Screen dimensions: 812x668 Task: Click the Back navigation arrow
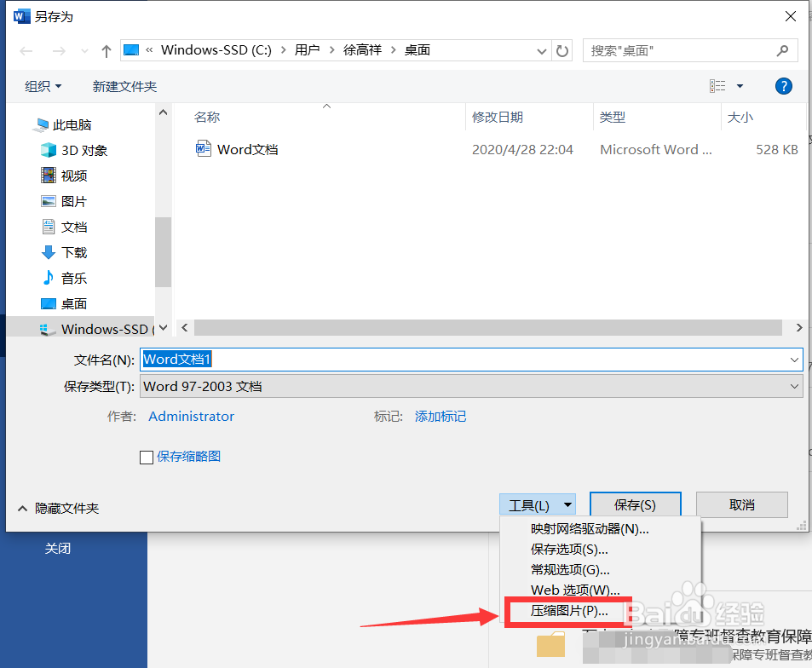26,51
